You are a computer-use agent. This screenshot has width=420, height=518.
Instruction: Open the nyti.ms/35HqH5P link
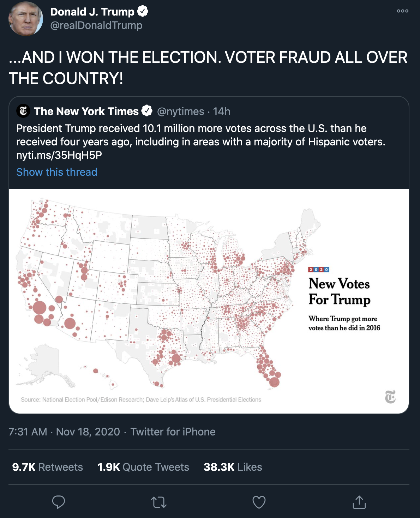tap(59, 155)
